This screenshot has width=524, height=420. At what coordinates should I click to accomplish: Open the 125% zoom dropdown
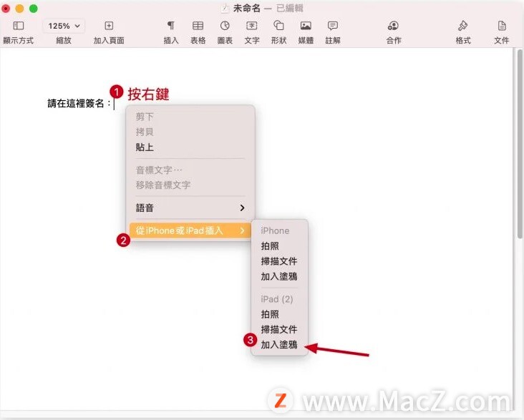point(64,26)
